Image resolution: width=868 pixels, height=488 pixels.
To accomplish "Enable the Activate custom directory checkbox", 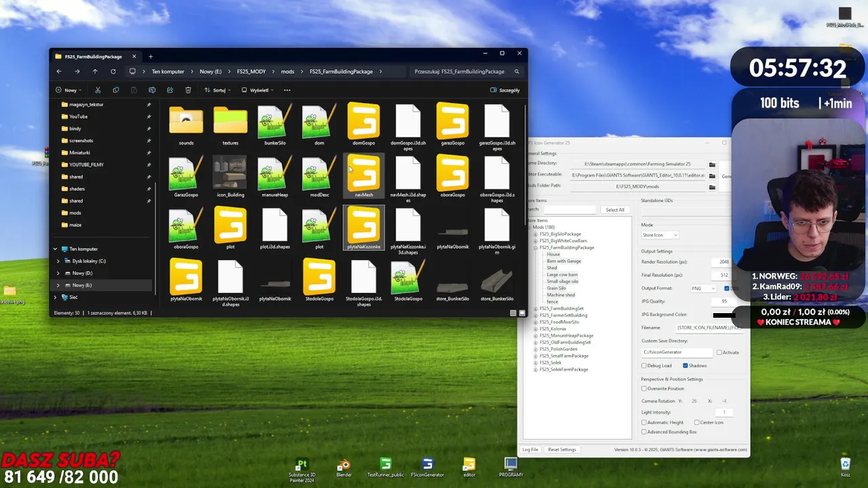I will point(719,352).
